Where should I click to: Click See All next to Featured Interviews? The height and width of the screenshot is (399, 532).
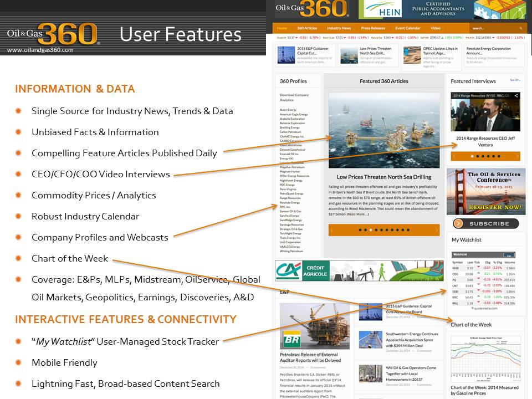515,80
